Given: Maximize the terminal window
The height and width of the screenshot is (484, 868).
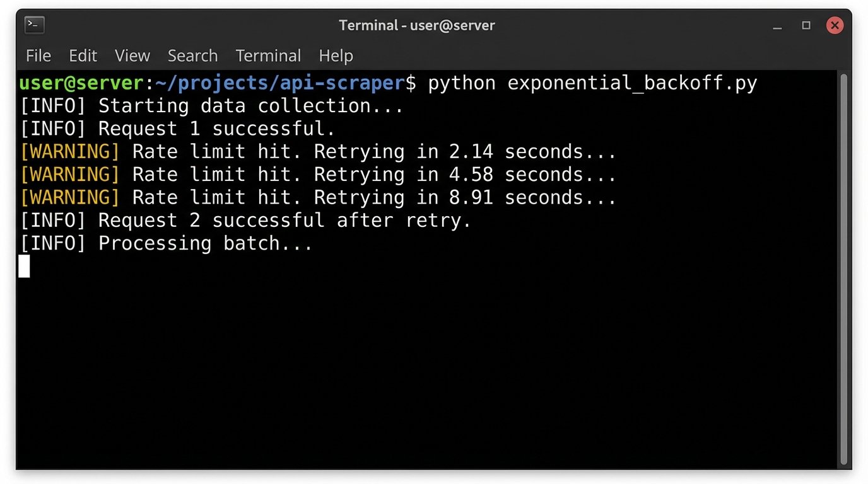Looking at the screenshot, I should (806, 25).
